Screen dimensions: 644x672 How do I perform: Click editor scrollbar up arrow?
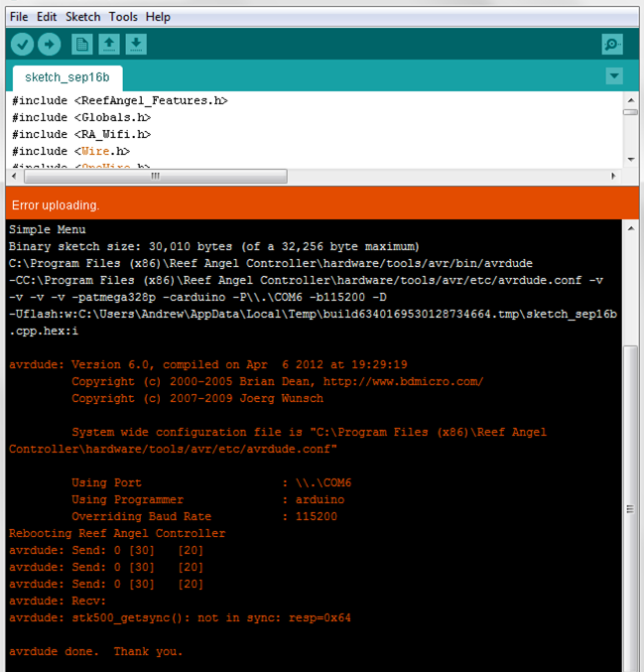click(631, 100)
